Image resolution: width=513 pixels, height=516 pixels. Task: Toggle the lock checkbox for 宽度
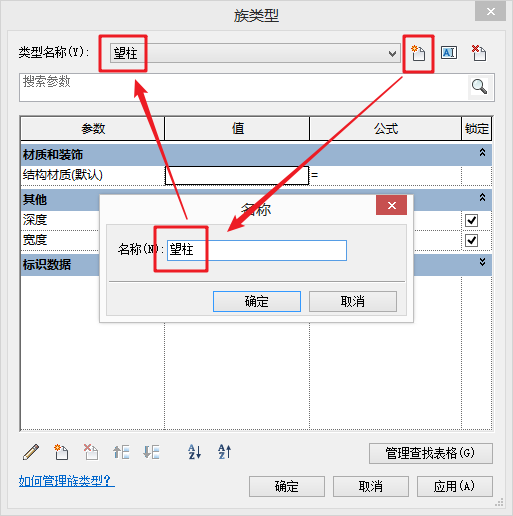click(471, 240)
